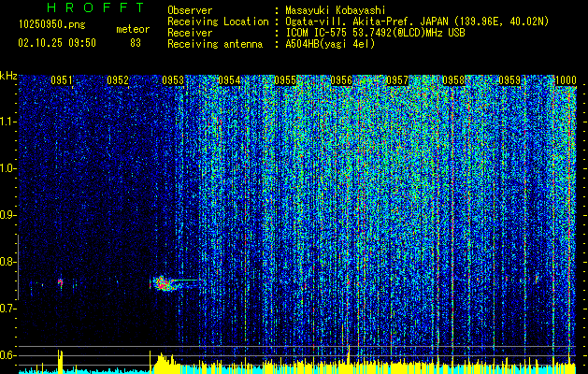Click the gray frequency range bar at left axis
Screen dimensions: 588x374
[18, 267]
